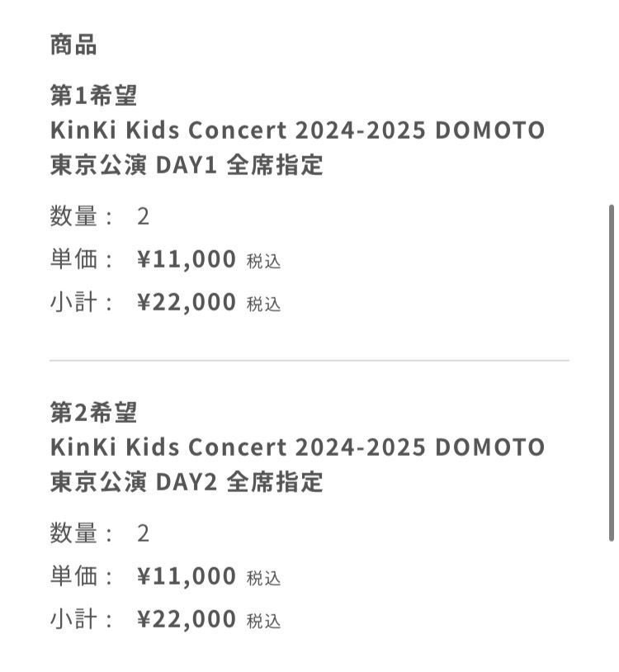This screenshot has height=672, width=619.
Task: Click 税込 beside the DAY1 unit price
Action: coord(263,261)
